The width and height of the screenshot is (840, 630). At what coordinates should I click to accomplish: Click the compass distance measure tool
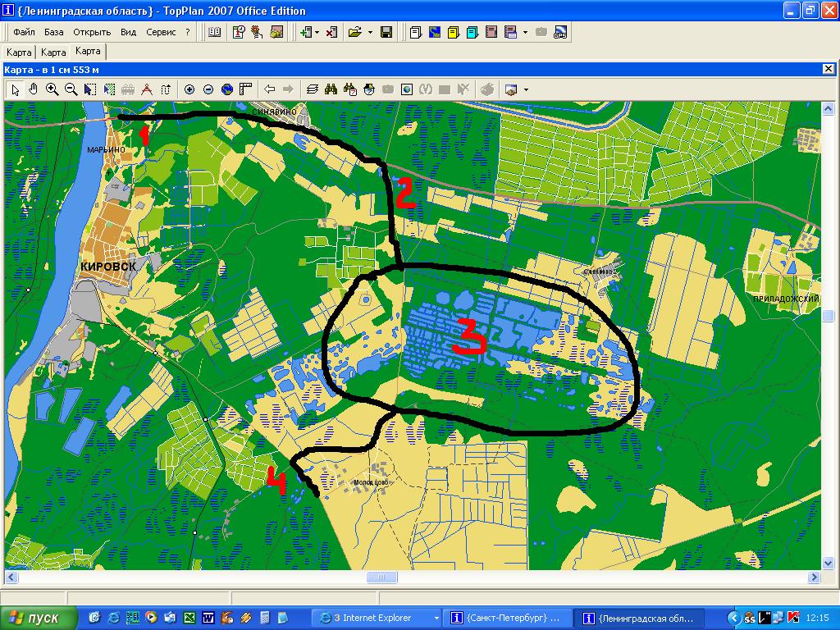[147, 89]
